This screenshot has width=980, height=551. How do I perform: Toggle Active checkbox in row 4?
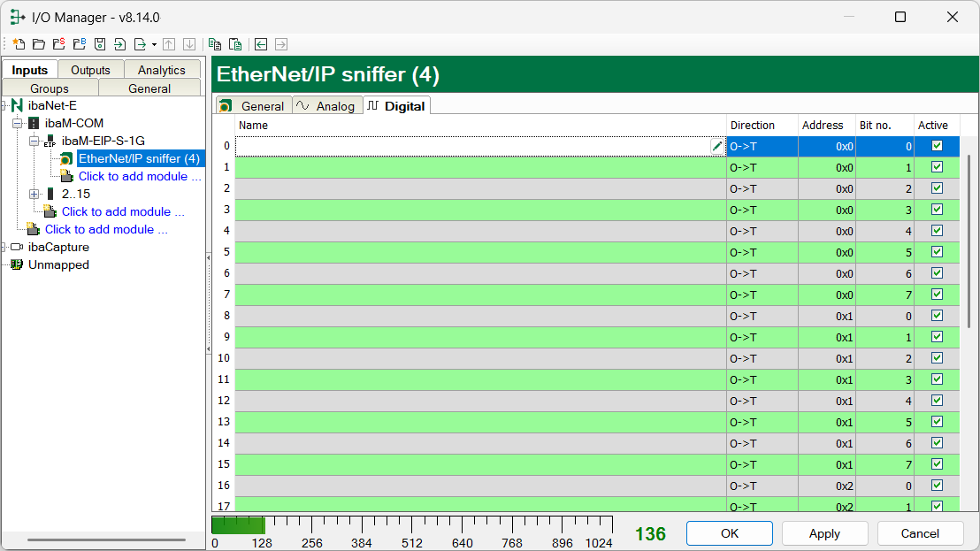(x=937, y=231)
